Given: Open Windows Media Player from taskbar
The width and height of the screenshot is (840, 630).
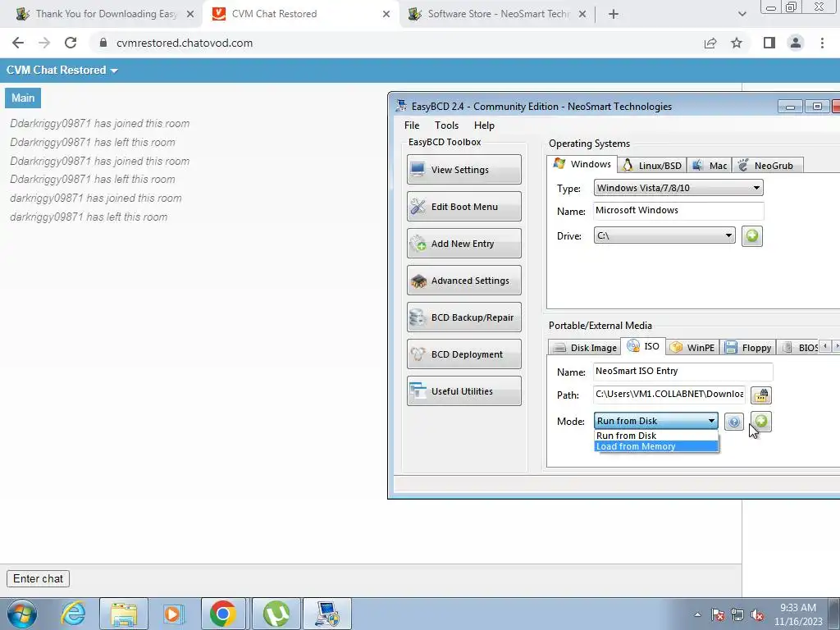Looking at the screenshot, I should (x=172, y=614).
